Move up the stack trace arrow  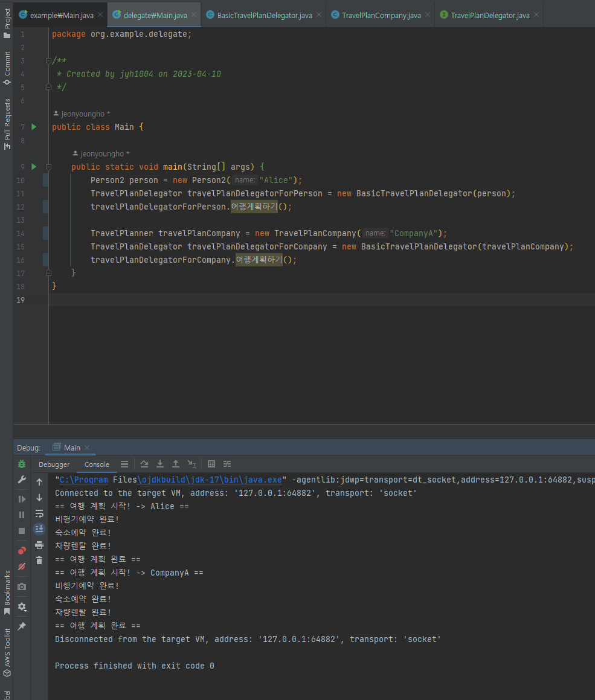click(39, 482)
